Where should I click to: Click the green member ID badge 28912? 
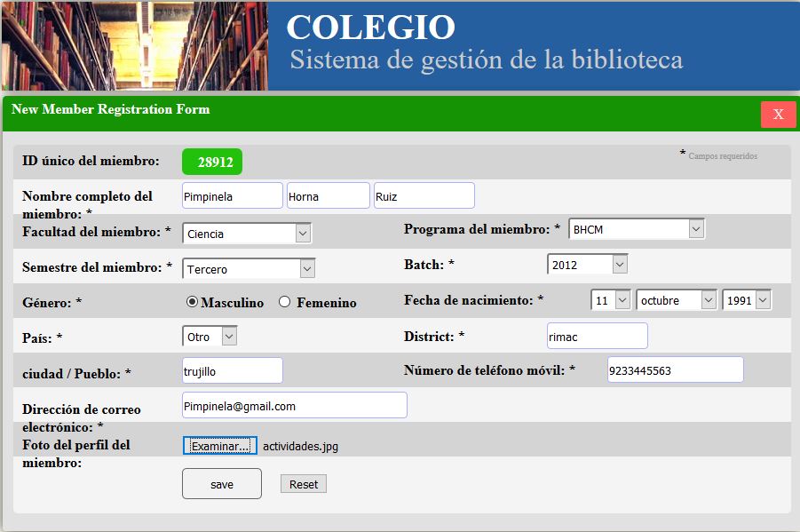pyautogui.click(x=212, y=161)
